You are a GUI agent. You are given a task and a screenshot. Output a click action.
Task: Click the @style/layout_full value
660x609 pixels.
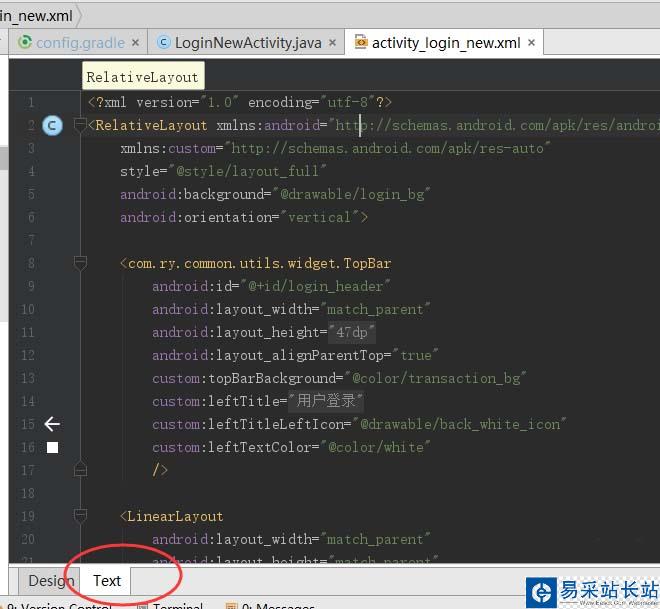pyautogui.click(x=248, y=171)
